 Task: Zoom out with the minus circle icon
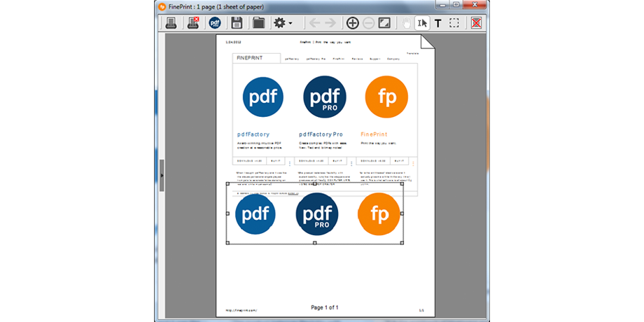click(368, 23)
